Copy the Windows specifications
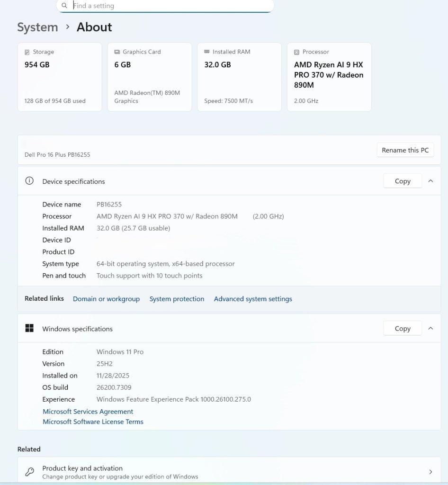The height and width of the screenshot is (485, 448). click(402, 328)
